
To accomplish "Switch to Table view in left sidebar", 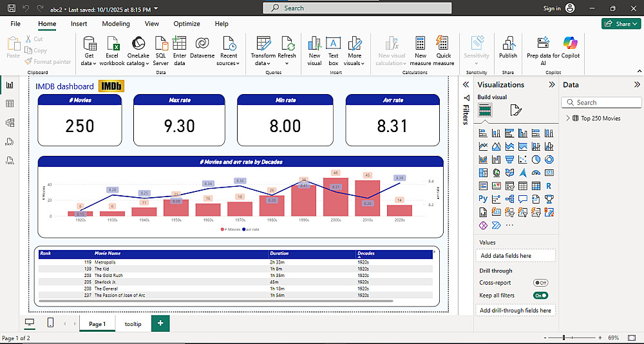I will point(10,104).
